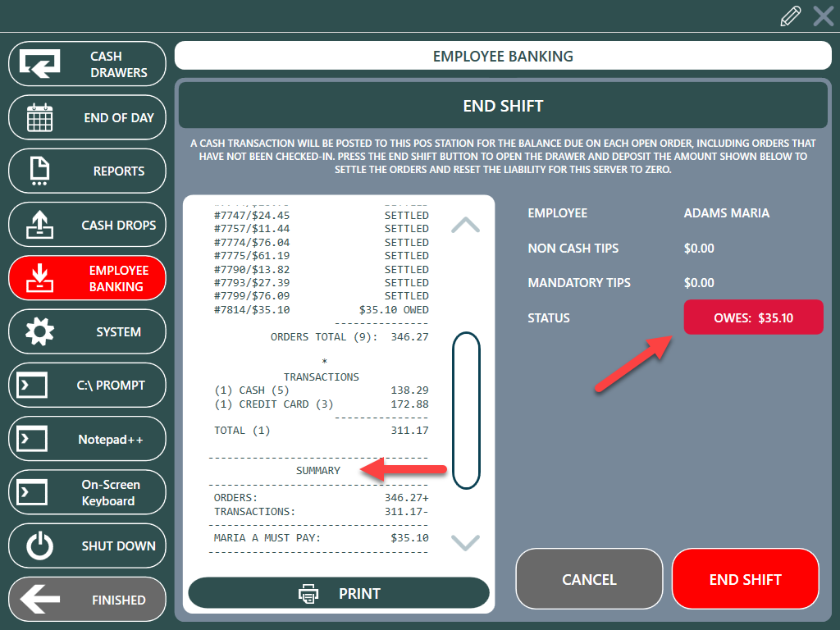Click the End of Day calendar icon
The width and height of the screenshot is (840, 630).
point(39,118)
